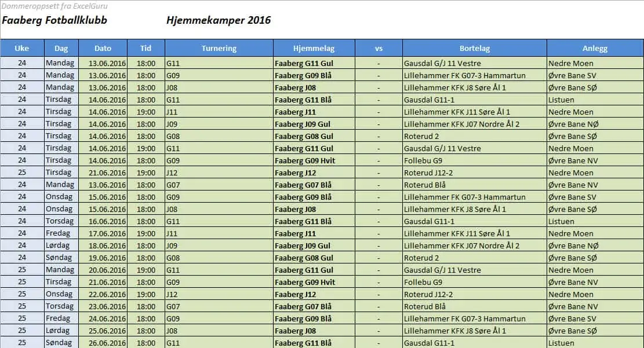Click Faaberg J12 in the 22.06.2016 row
The height and width of the screenshot is (348, 644).
pos(295,294)
